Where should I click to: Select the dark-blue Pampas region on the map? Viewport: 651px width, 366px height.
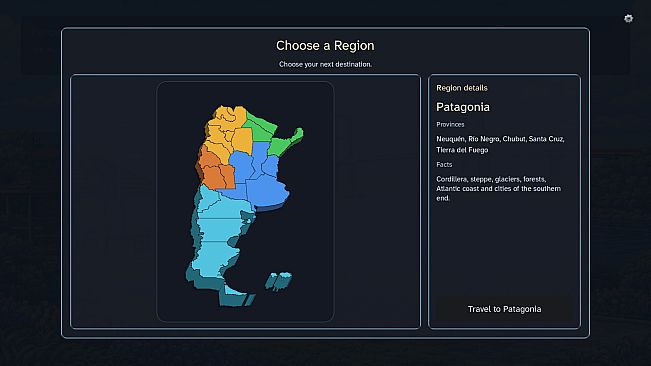pyautogui.click(x=259, y=176)
